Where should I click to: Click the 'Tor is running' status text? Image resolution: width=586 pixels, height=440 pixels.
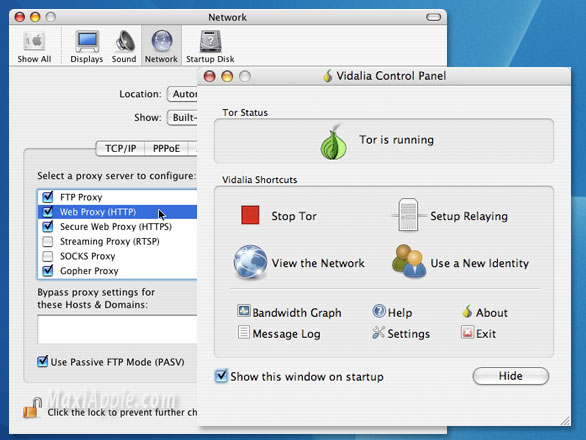[x=397, y=140]
